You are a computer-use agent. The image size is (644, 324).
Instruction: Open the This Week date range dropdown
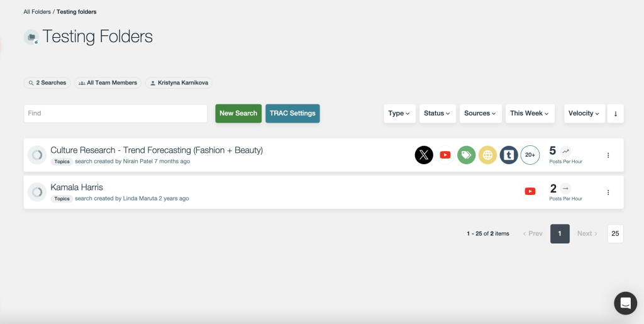coord(530,113)
